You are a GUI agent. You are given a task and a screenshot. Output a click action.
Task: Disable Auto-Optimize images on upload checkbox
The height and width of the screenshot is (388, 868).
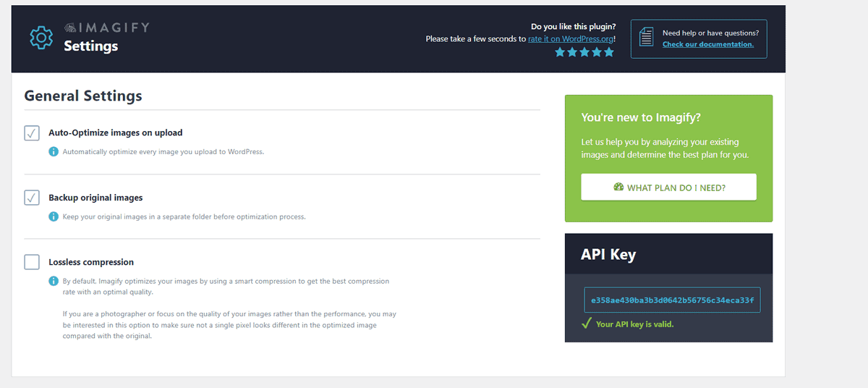32,132
